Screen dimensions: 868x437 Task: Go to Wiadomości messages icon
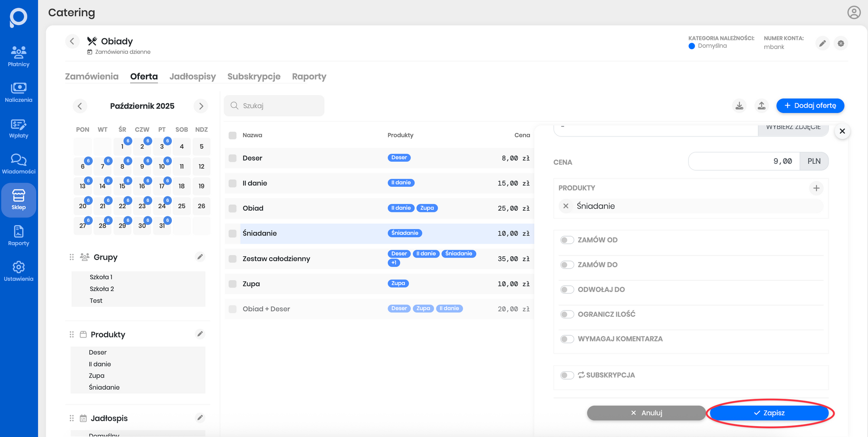(19, 164)
